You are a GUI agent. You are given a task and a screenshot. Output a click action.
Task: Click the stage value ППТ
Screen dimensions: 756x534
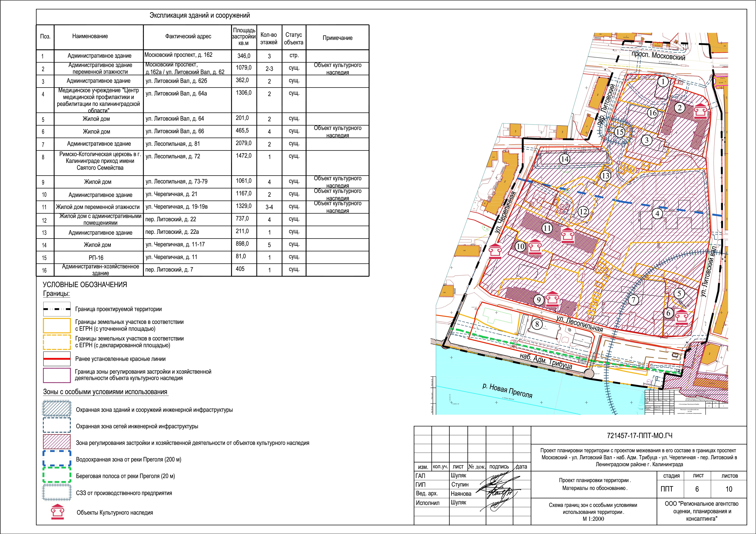[667, 489]
